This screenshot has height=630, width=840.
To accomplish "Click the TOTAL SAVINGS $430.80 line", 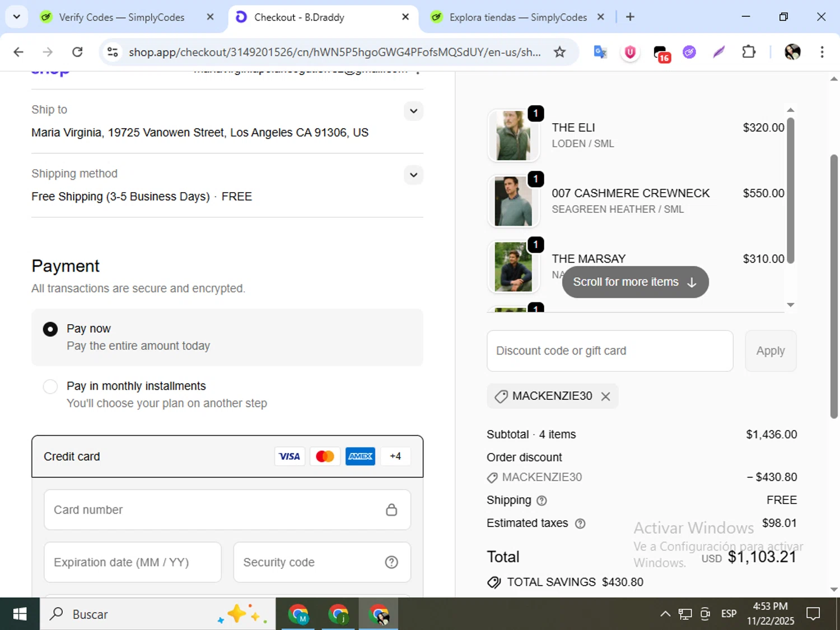I will [x=565, y=582].
